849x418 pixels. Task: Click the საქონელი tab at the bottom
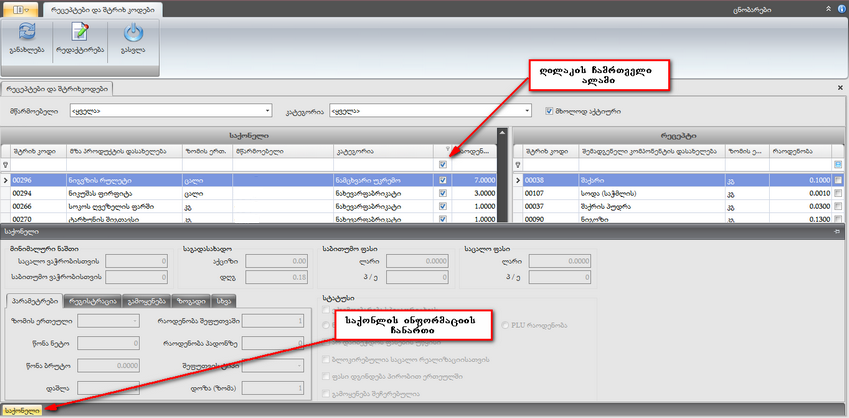21,411
